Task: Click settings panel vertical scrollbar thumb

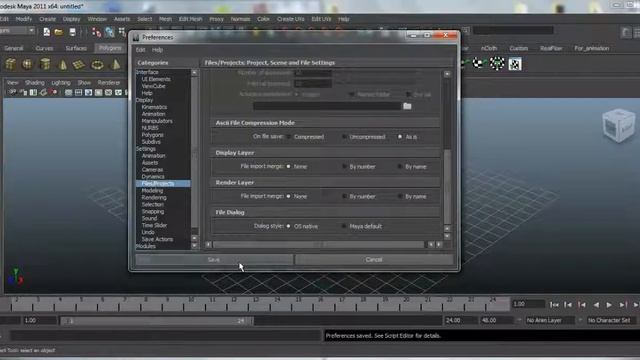Action: [x=447, y=187]
